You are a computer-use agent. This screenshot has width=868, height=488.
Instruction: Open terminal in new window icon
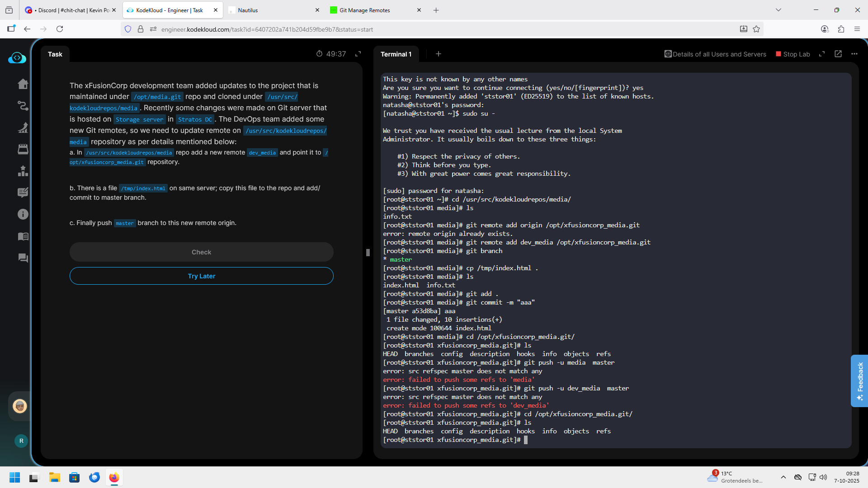click(838, 54)
